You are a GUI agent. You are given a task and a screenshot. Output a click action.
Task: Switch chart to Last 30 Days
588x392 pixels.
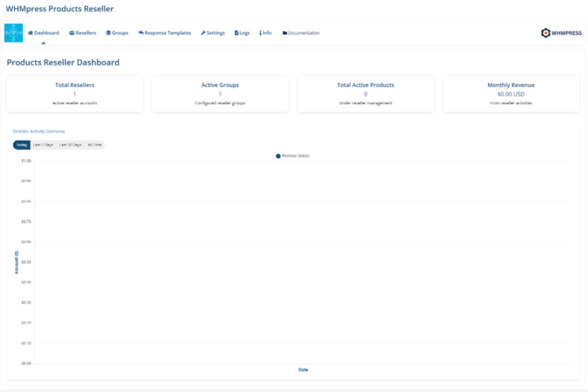(x=70, y=145)
